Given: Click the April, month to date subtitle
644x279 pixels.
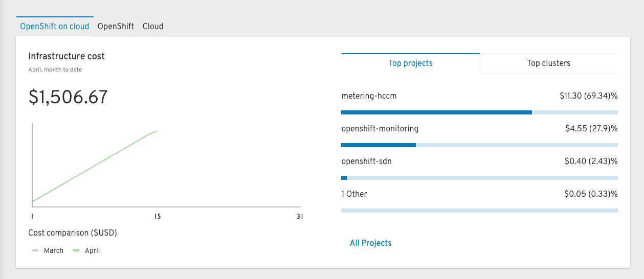Looking at the screenshot, I should [55, 69].
